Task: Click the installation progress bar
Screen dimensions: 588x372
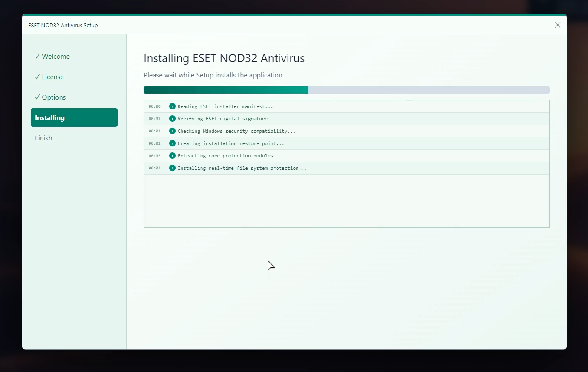Action: coord(346,90)
